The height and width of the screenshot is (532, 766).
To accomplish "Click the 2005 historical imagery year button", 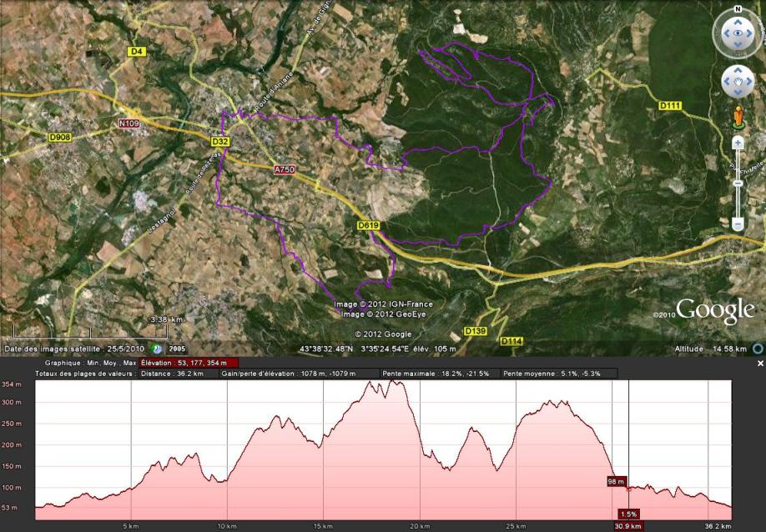I will [177, 349].
